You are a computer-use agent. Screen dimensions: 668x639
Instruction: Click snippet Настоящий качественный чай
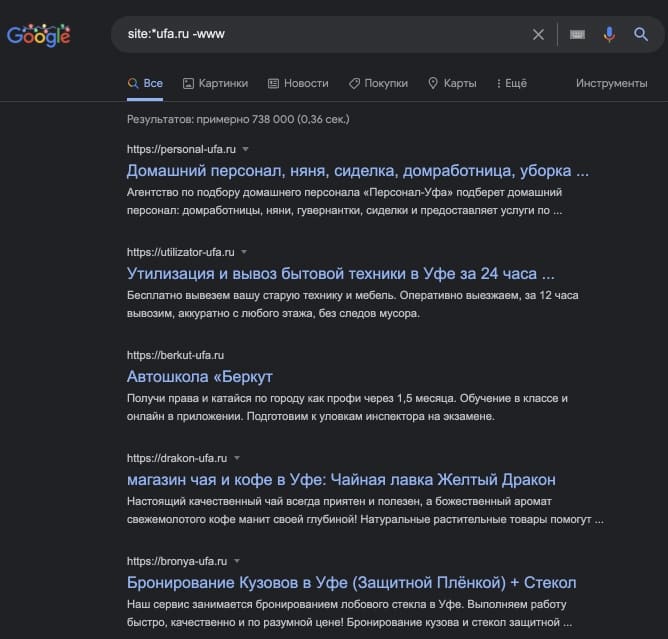point(365,511)
